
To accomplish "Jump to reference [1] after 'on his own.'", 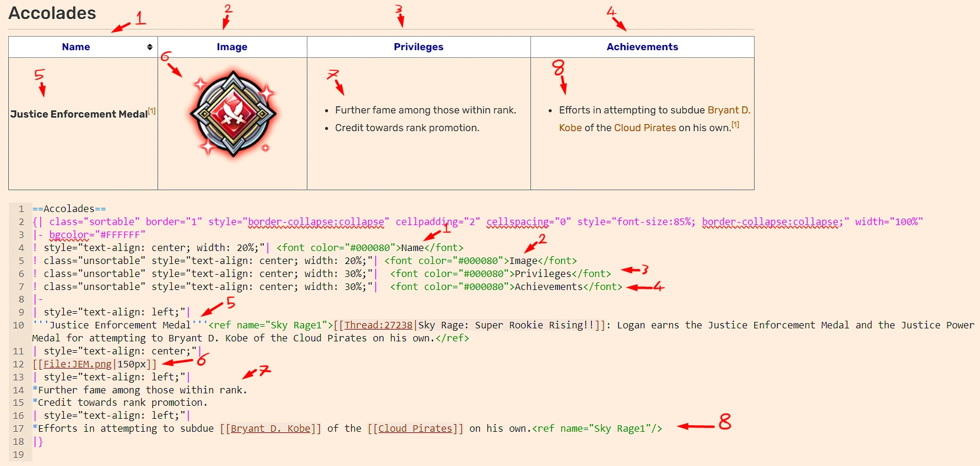I will [x=735, y=125].
